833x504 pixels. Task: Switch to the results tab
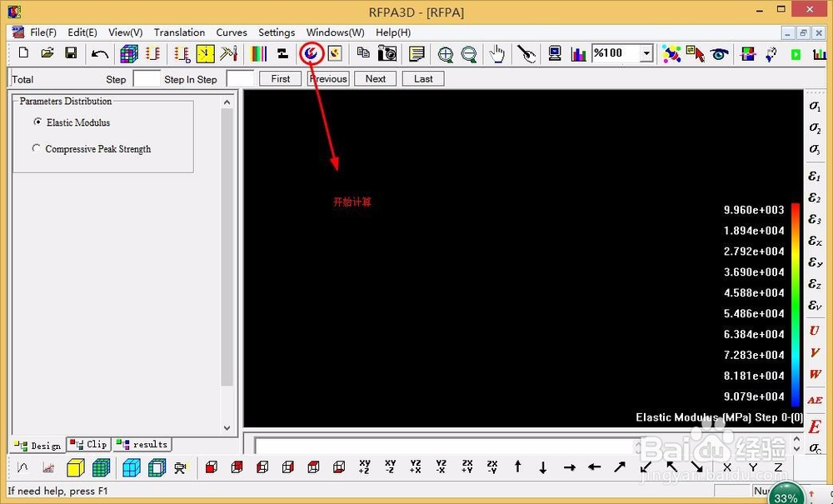[x=142, y=445]
